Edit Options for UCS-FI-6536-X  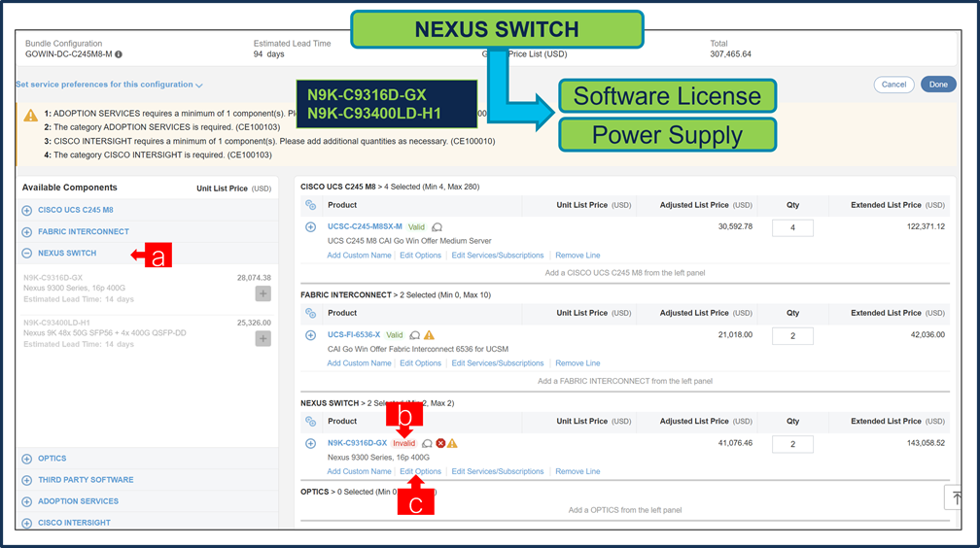[421, 363]
